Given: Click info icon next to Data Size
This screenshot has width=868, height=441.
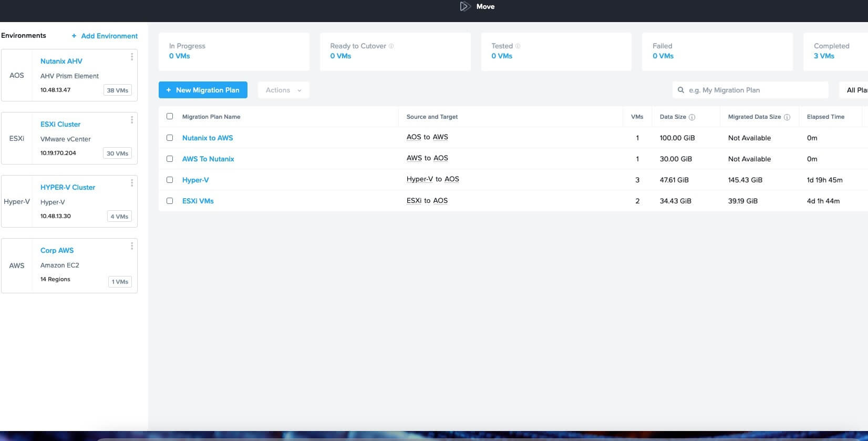Looking at the screenshot, I should tap(692, 117).
